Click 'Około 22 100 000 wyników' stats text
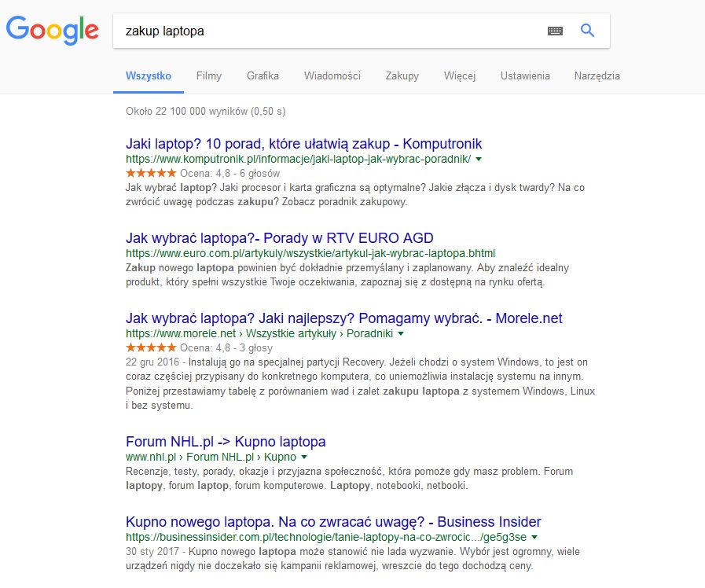705x588 pixels. (205, 111)
